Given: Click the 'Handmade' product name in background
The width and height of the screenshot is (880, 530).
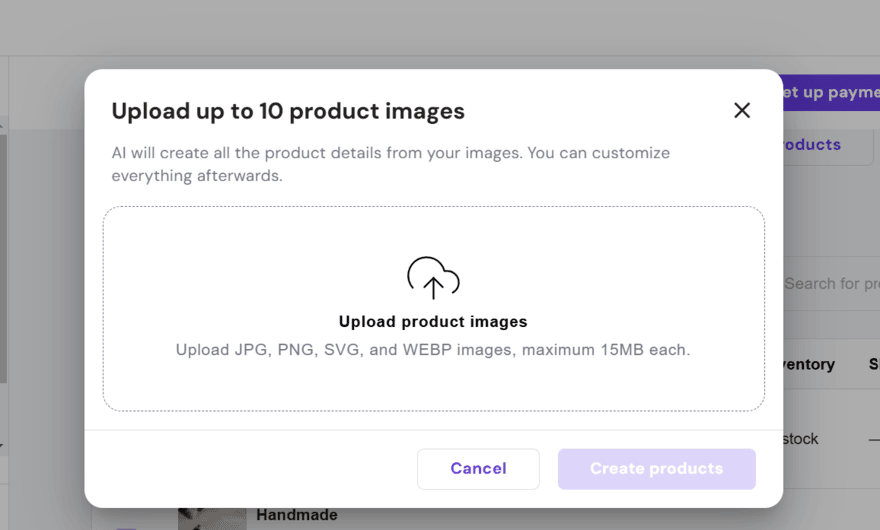Looking at the screenshot, I should point(297,515).
